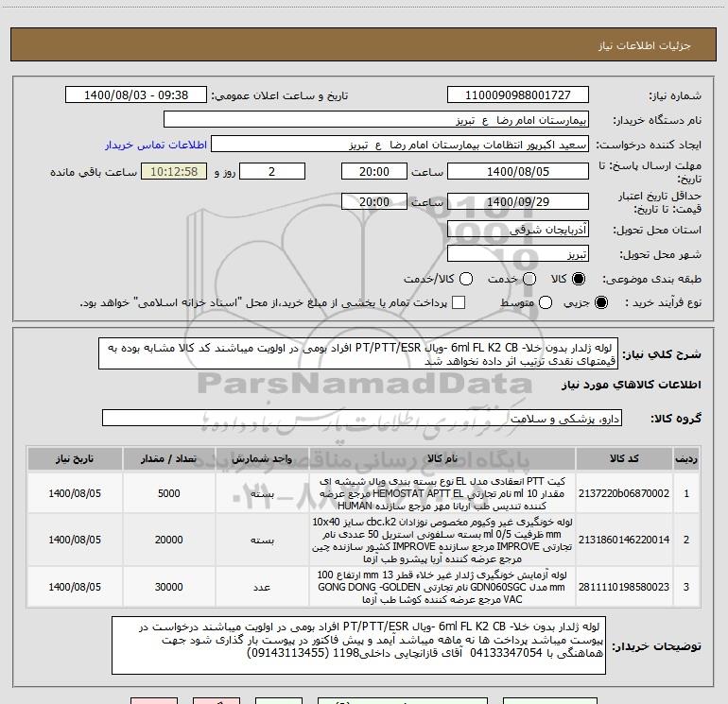Image resolution: width=728 pixels, height=704 pixels.
Task: Select the خدمت radio button
Action: (x=529, y=279)
